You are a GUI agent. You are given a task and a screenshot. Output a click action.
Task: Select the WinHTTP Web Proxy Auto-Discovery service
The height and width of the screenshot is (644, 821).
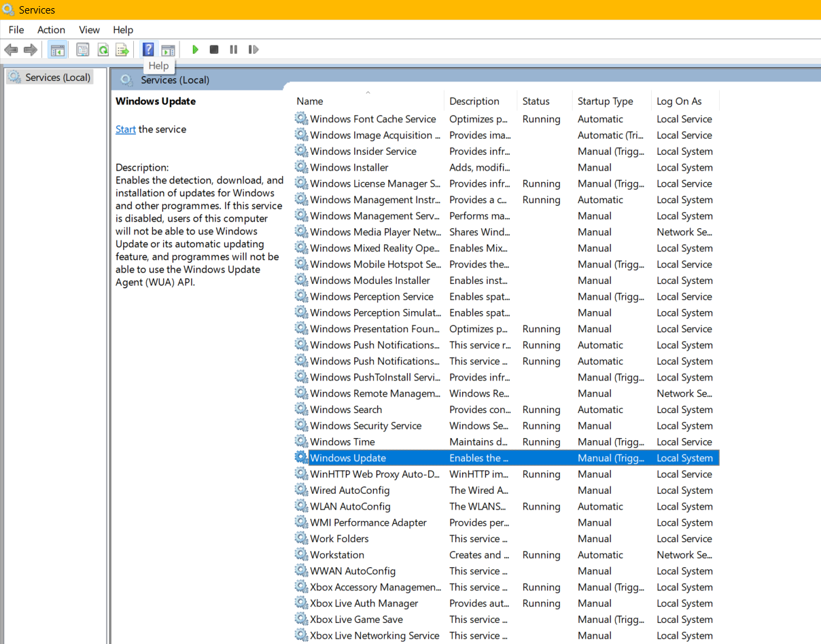pyautogui.click(x=506, y=474)
